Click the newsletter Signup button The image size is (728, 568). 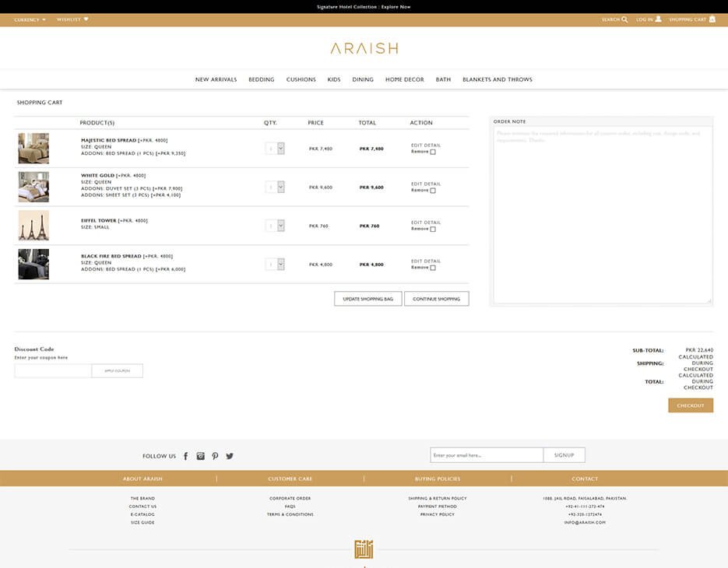tap(564, 455)
